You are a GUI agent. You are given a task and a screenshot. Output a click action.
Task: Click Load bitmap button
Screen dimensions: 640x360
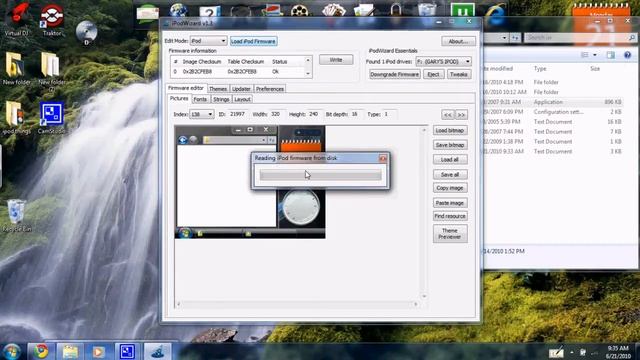[x=450, y=131]
